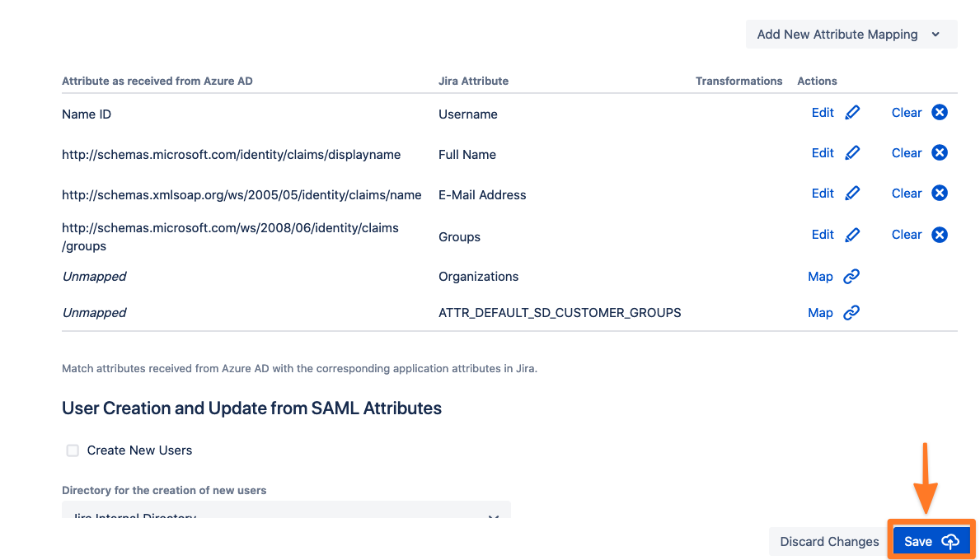980x560 pixels.
Task: Click the pencil icon for Name ID row
Action: point(852,112)
